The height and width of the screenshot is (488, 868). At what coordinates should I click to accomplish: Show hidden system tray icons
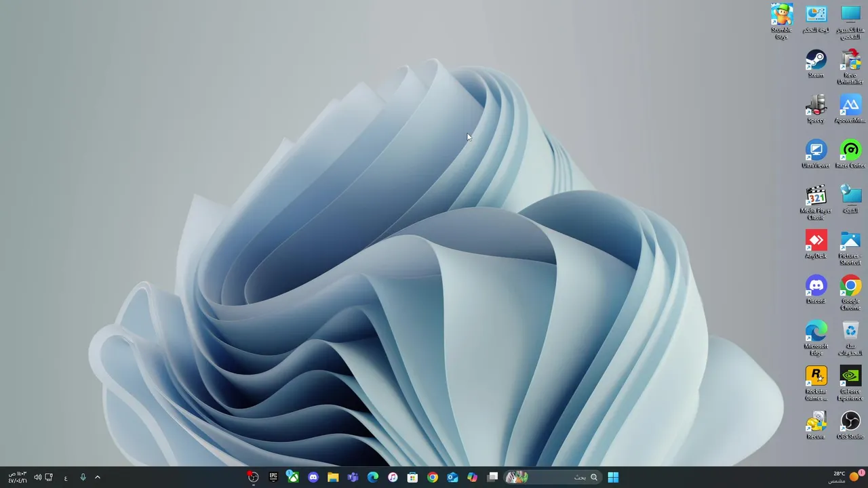97,477
